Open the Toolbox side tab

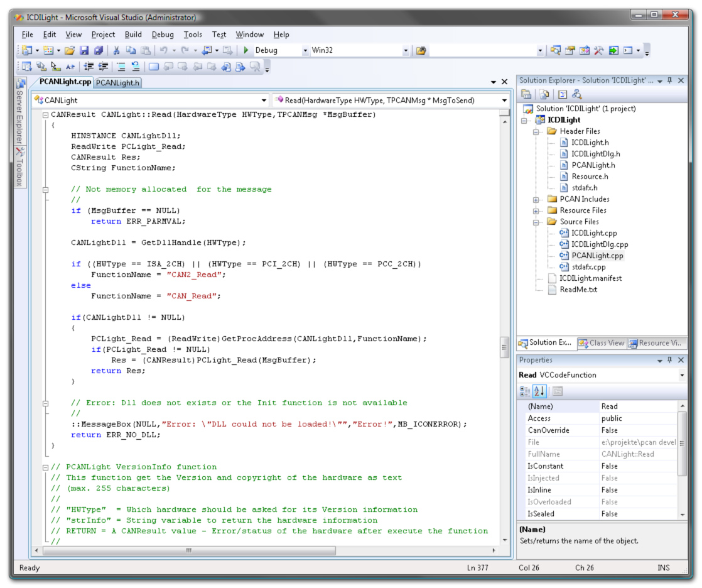(x=20, y=168)
